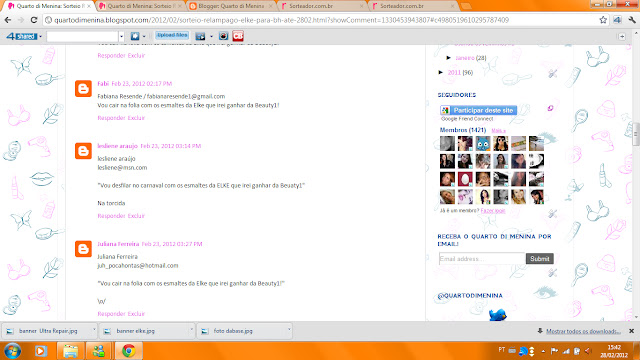Switch to first Sorteador.com.br tab
Image resolution: width=640 pixels, height=360 pixels.
tap(322, 6)
